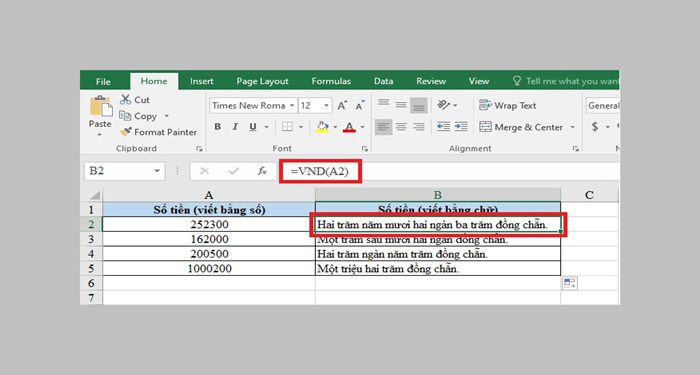
Task: Open the Font Color dropdown arrow
Action: pyautogui.click(x=362, y=127)
